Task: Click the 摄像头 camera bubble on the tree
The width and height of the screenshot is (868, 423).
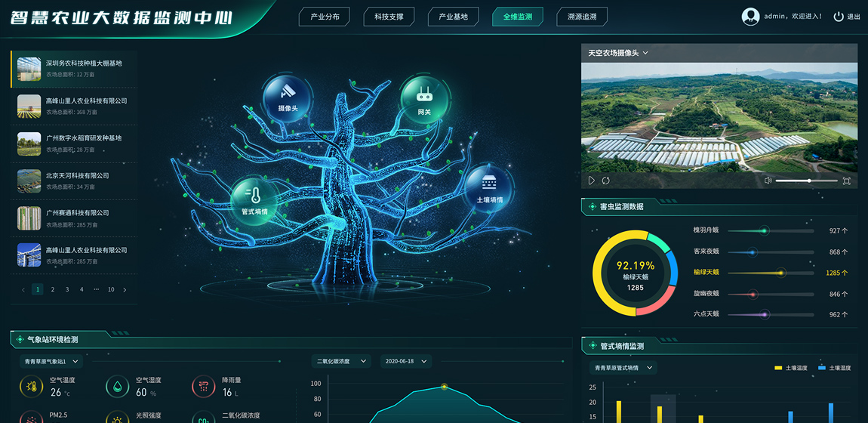Action: (288, 97)
